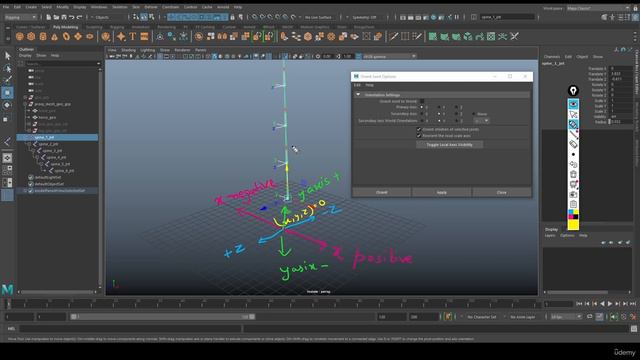Collapse the spine_3_jnt tree node

click(x=33, y=151)
